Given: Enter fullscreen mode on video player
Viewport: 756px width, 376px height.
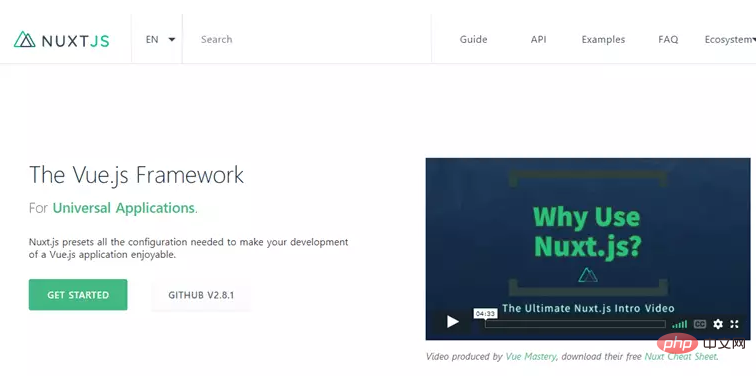Looking at the screenshot, I should click(x=734, y=324).
